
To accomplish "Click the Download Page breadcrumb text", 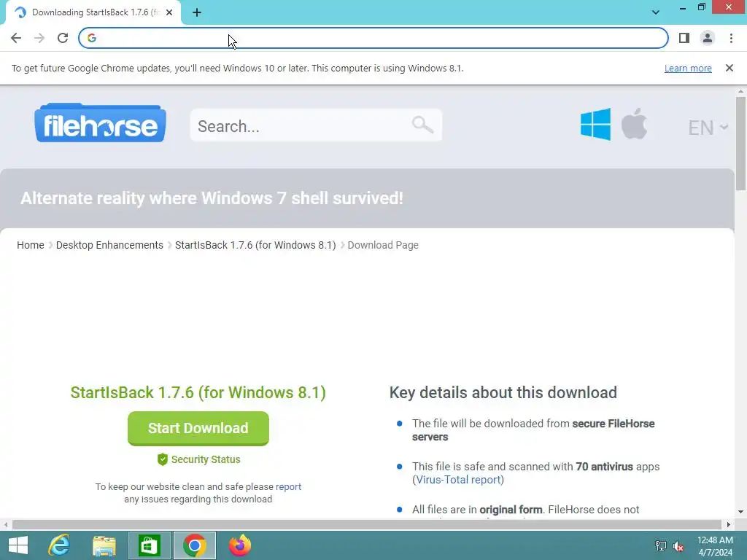I will click(x=383, y=245).
